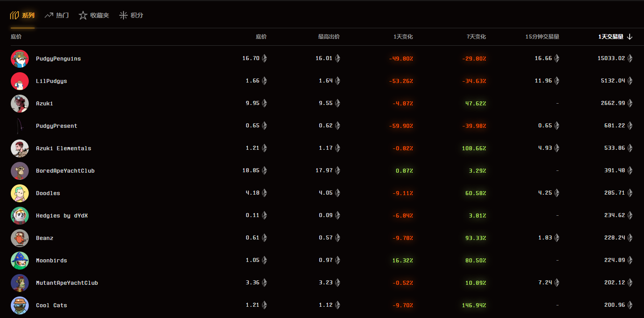The height and width of the screenshot is (318, 644).
Task: Click Beanz 7-day change 93.33%
Action: click(x=476, y=238)
